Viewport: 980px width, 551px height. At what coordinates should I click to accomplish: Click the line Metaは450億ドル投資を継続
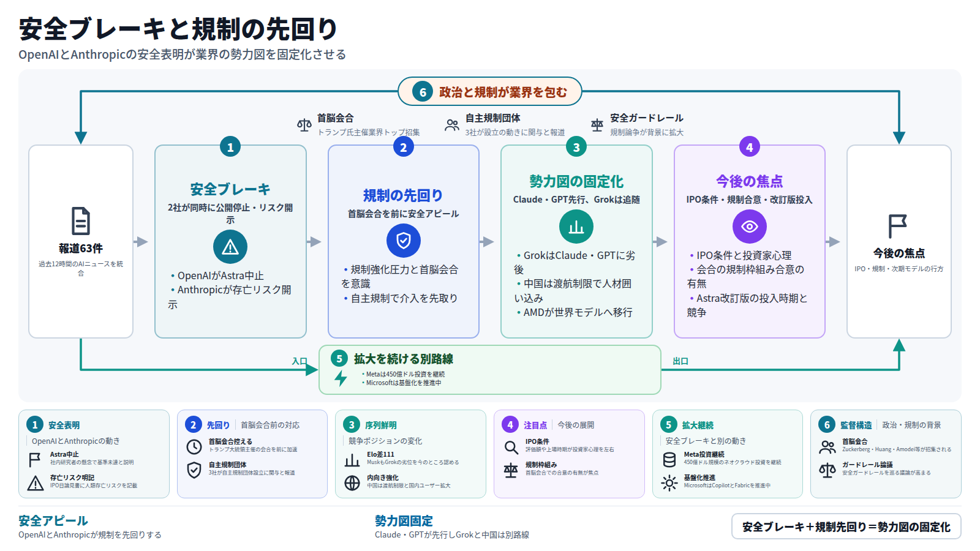click(x=404, y=374)
